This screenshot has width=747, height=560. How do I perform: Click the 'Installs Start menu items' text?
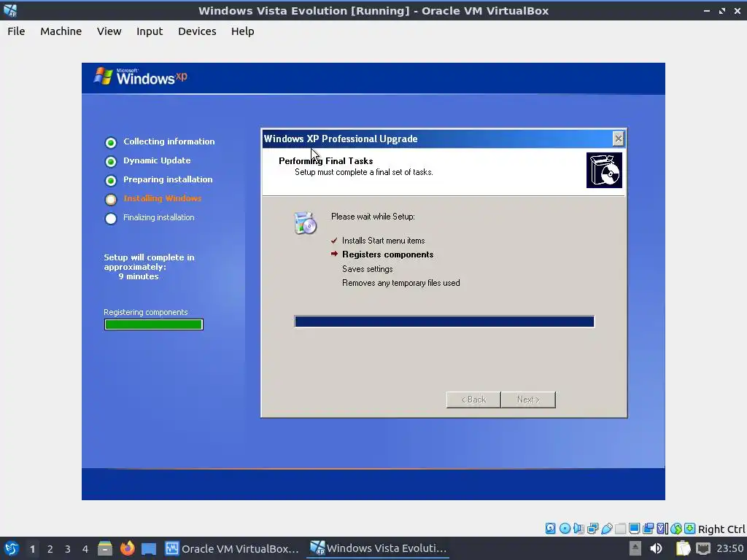click(384, 241)
